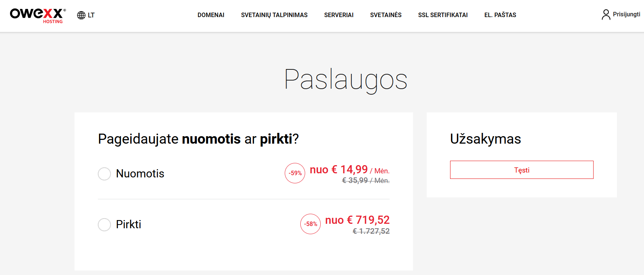Click the nuo € 719,52 purchase price
This screenshot has height=275, width=644.
[357, 220]
